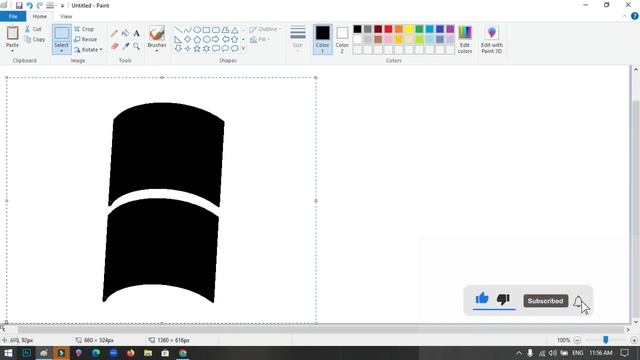Click the Cut button
The height and width of the screenshot is (360, 640).
33,29
